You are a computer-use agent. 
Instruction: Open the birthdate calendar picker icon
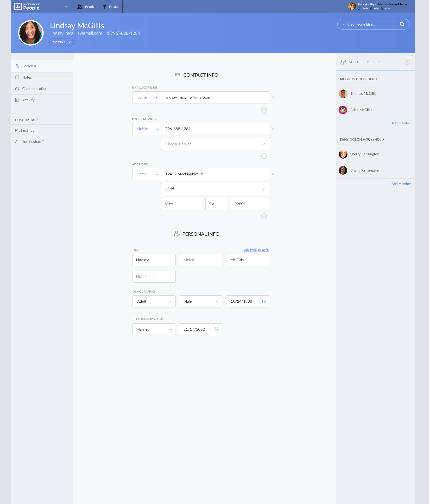(264, 301)
